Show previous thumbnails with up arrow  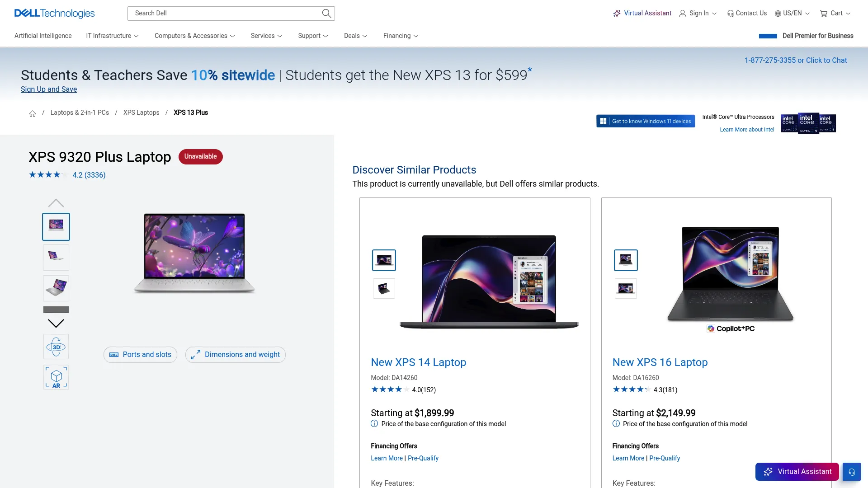pos(56,203)
